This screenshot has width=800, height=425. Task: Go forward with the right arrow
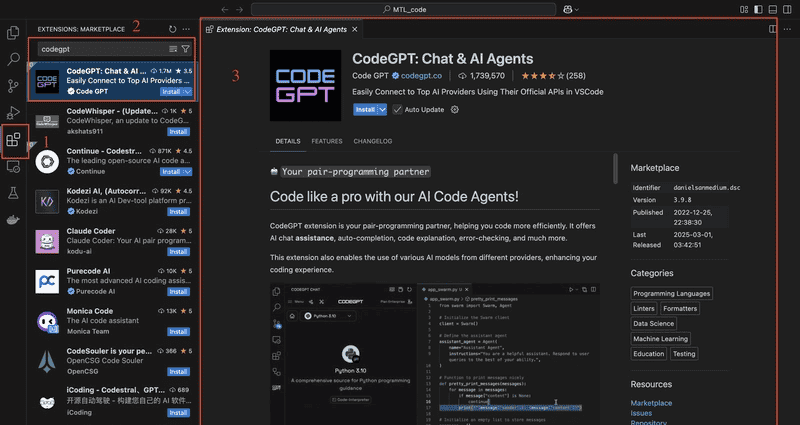point(240,9)
